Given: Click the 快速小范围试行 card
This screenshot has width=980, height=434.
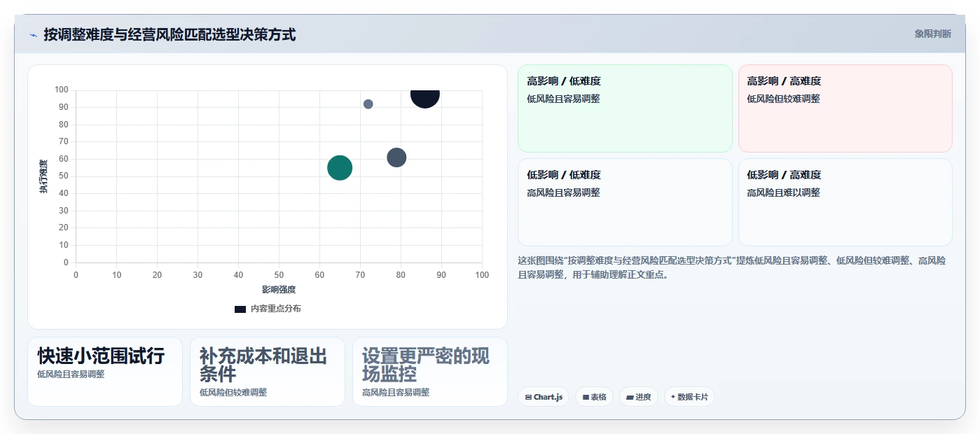Looking at the screenshot, I should pyautogui.click(x=105, y=372).
